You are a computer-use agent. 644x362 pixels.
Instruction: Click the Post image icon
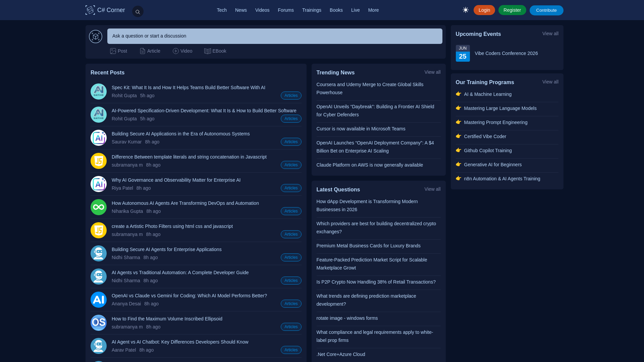(113, 51)
